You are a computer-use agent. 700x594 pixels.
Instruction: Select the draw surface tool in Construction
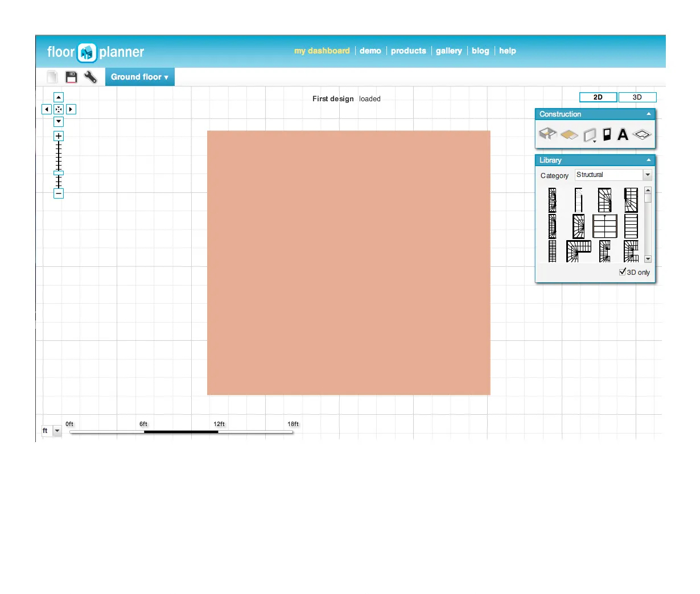(x=569, y=135)
